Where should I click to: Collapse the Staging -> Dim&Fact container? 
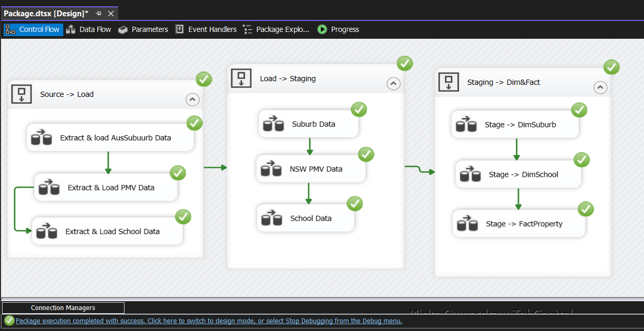[x=601, y=87]
